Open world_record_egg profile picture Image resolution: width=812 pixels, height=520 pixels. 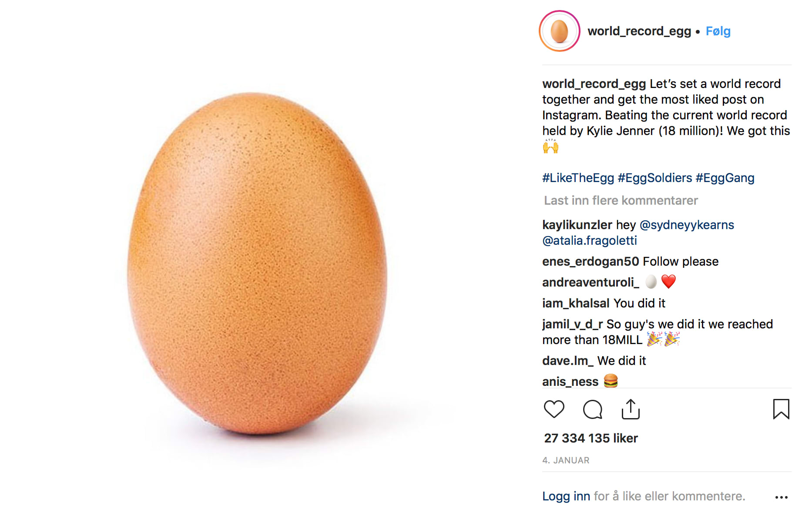[x=559, y=31]
